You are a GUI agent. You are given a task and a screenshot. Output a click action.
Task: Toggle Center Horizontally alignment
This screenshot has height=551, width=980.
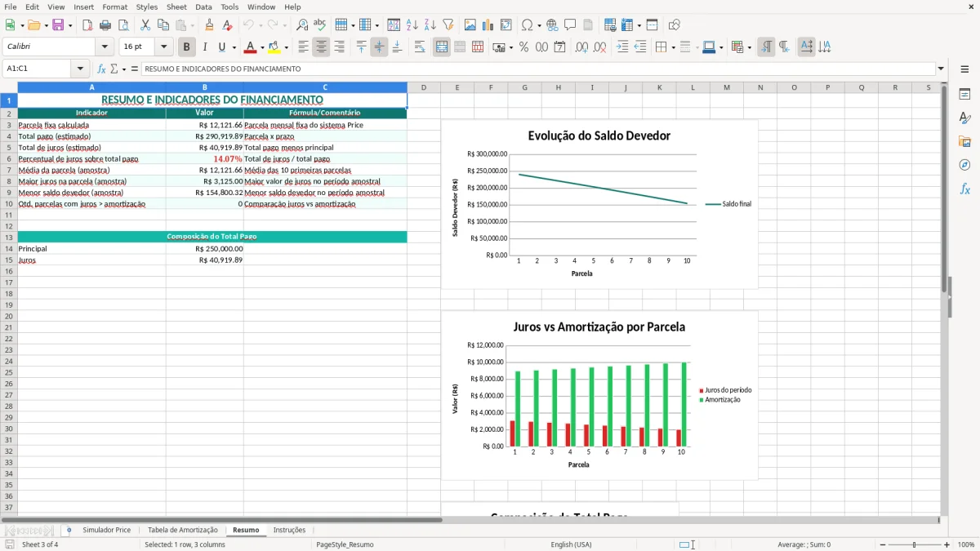[x=321, y=47]
